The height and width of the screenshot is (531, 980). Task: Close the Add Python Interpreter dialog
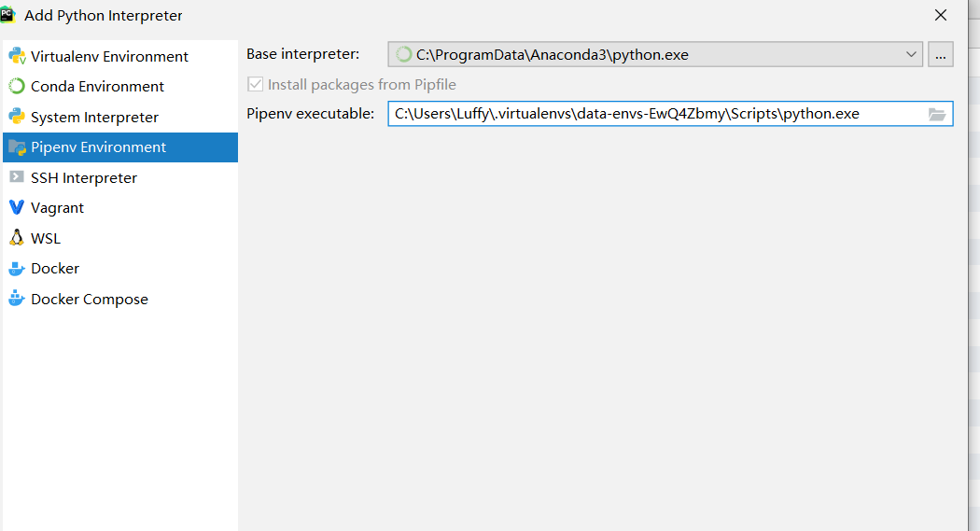940,15
